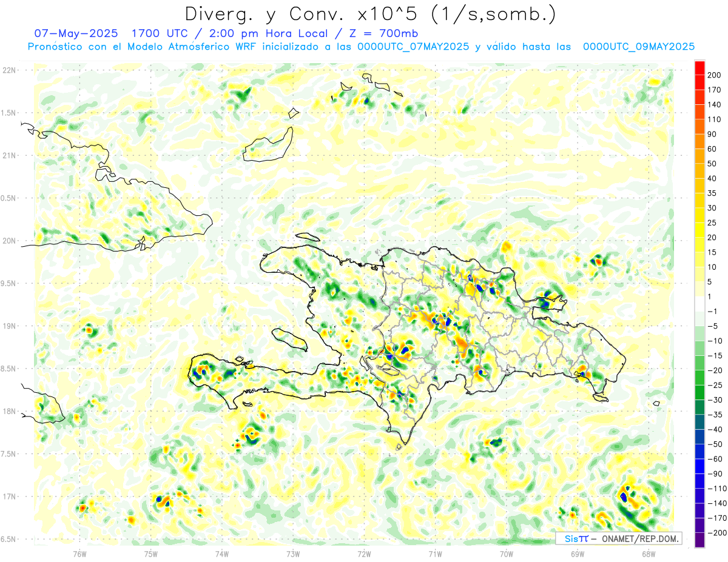Screen dimensions: 728x562
Task: Click the positive '50' color scale value
Action: 713,164
